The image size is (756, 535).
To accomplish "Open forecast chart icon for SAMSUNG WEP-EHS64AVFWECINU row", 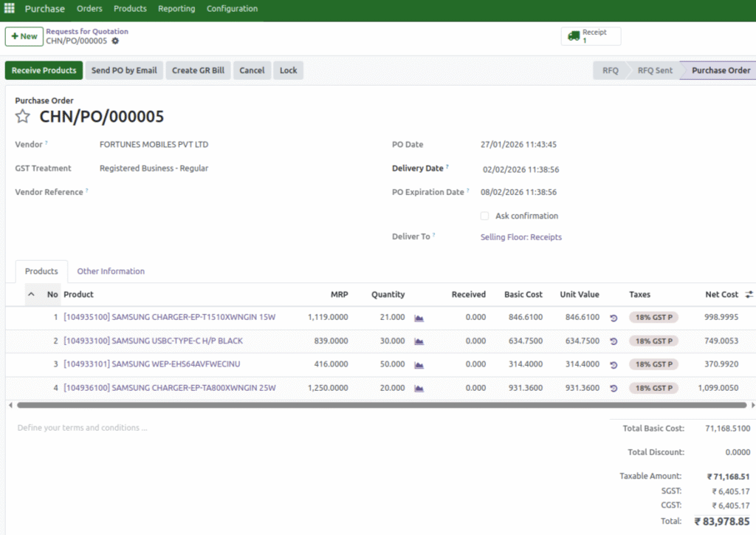I will pyautogui.click(x=419, y=364).
